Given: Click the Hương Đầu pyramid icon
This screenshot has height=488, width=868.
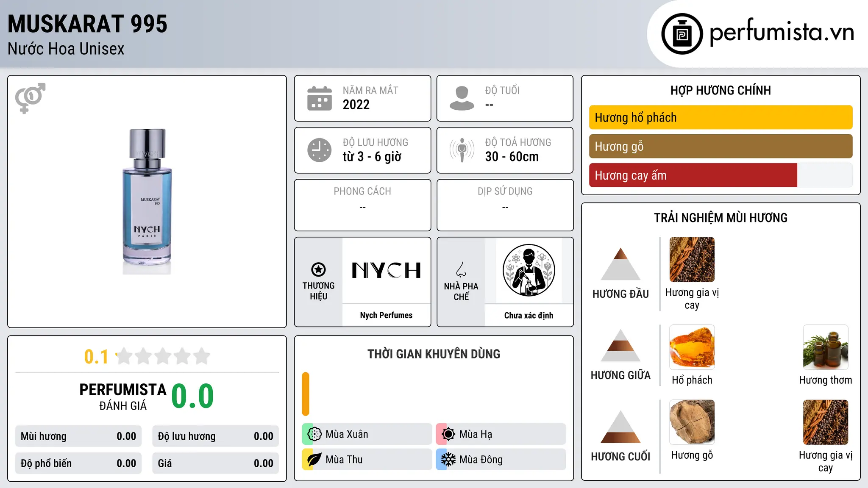Looking at the screenshot, I should (620, 264).
